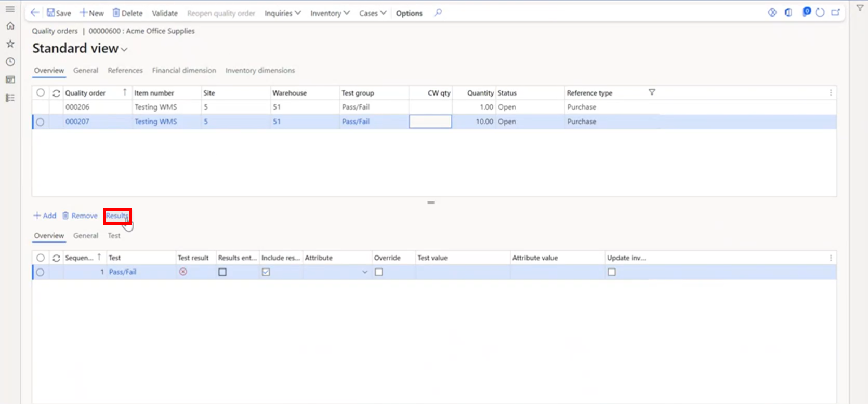Click the page refresh icon top right
Screen dimensions: 868x404
[820, 13]
